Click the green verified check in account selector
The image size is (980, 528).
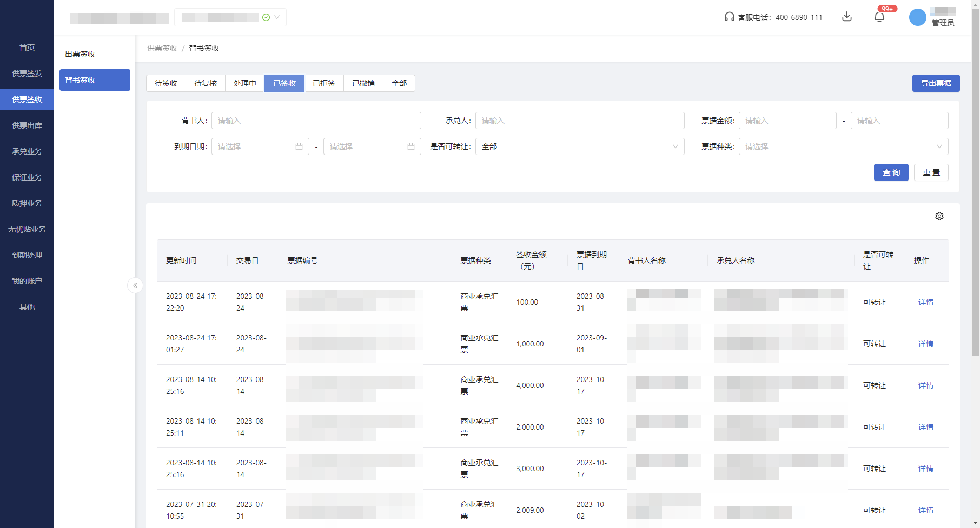(x=266, y=17)
